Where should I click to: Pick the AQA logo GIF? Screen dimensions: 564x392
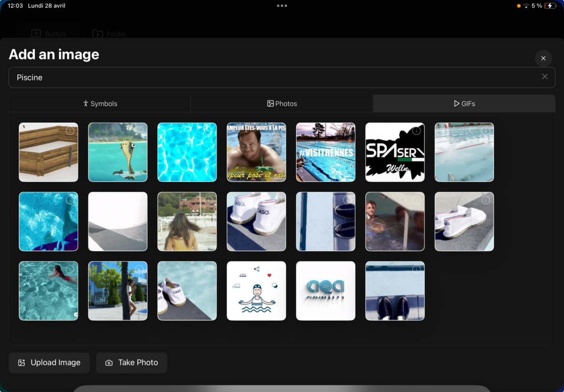click(326, 291)
